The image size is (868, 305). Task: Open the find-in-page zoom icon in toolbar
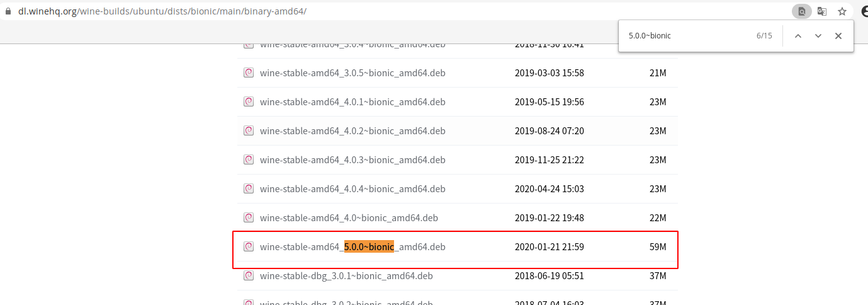click(x=801, y=11)
